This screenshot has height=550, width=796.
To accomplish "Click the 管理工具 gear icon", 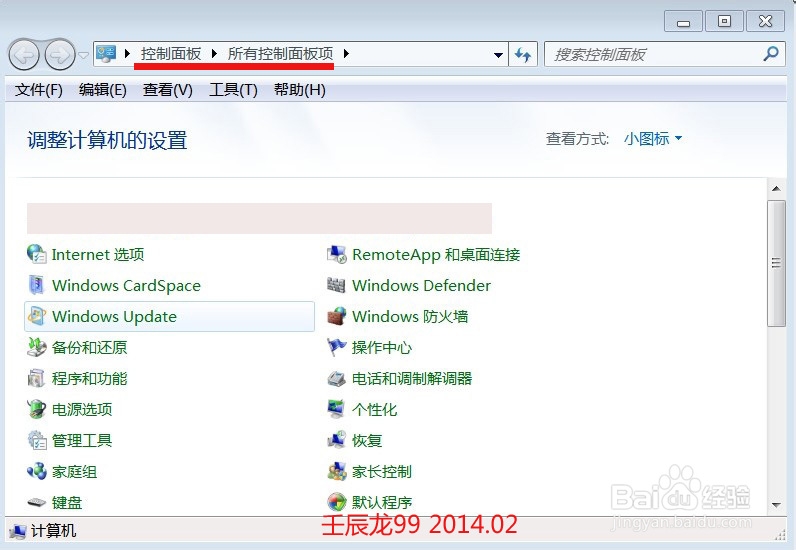I will [x=37, y=440].
